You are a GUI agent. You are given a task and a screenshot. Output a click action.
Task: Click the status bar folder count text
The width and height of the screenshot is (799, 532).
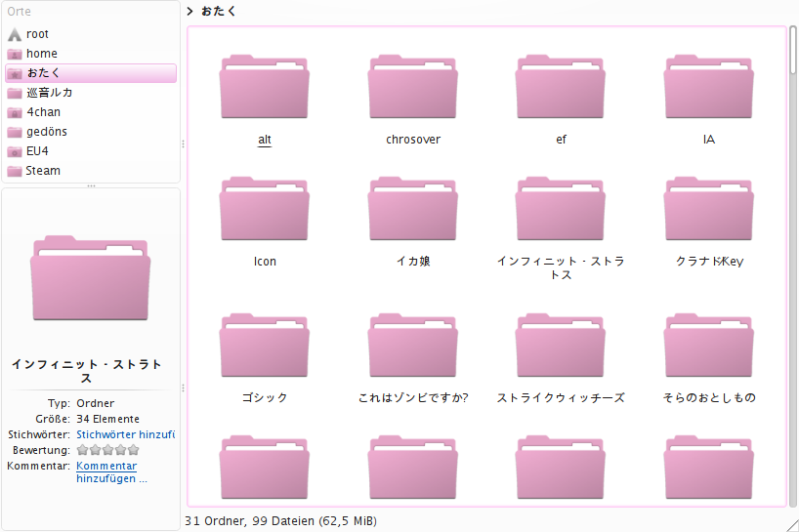(280, 521)
